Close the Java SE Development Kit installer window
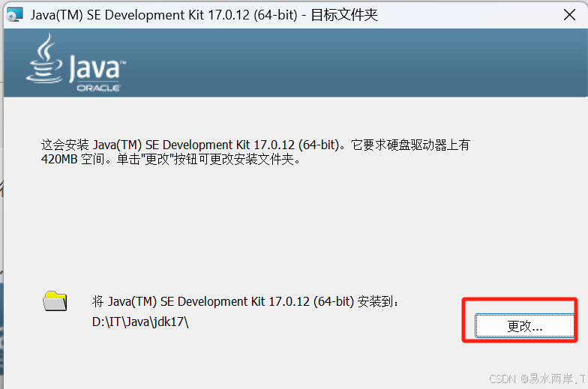 [569, 15]
